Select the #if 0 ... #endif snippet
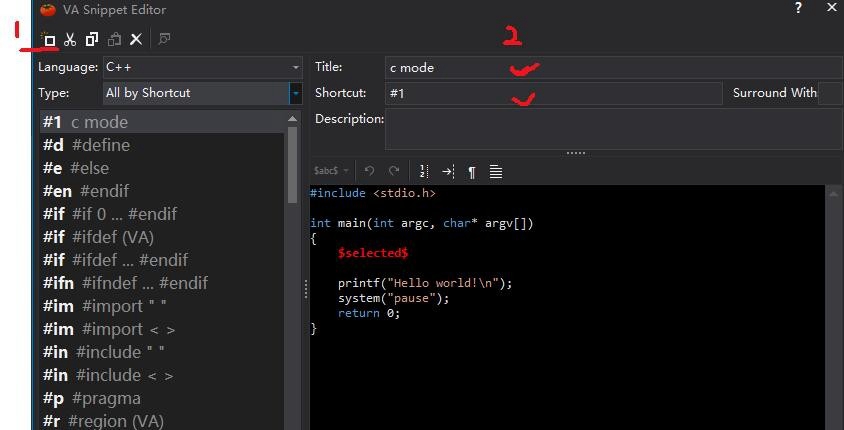Image resolution: width=844 pixels, height=430 pixels. click(163, 214)
